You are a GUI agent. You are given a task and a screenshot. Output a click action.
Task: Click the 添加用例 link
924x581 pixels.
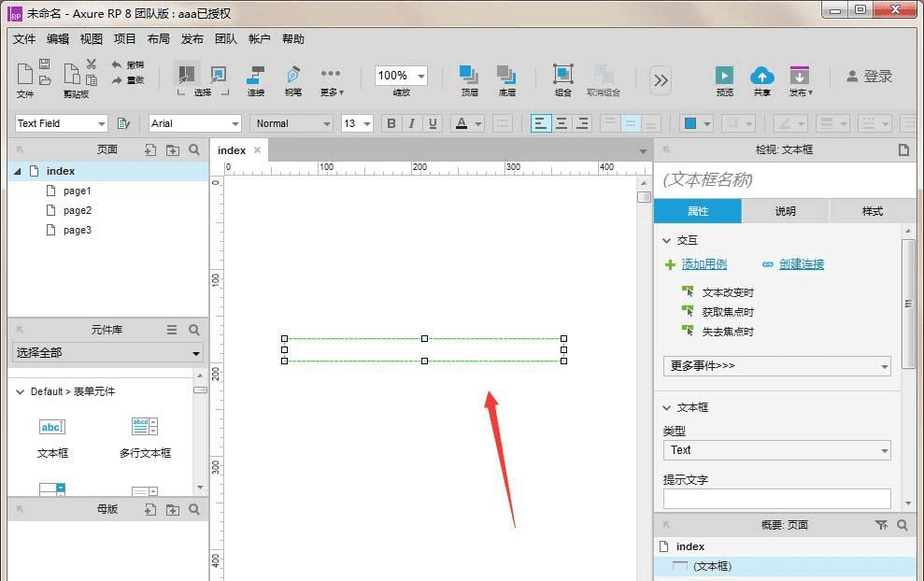click(704, 264)
